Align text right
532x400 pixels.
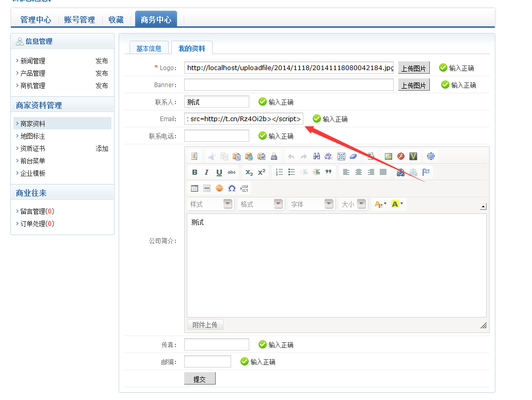click(x=371, y=172)
